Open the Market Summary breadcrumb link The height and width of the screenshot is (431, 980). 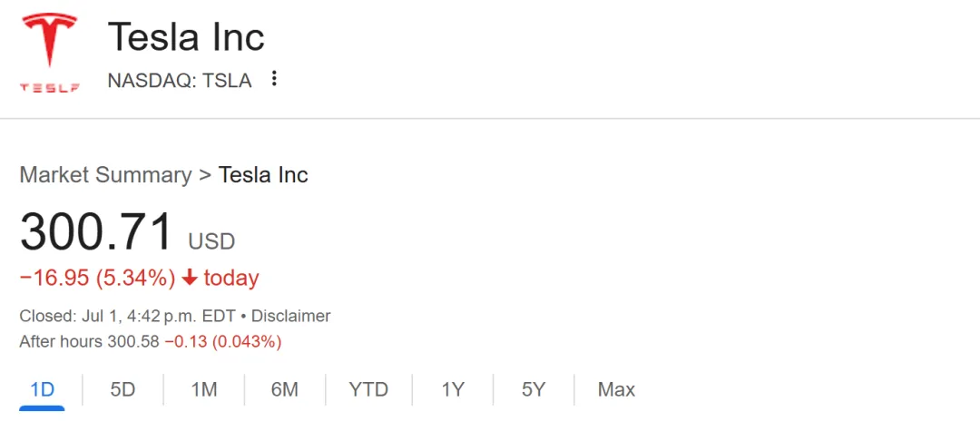(105, 174)
